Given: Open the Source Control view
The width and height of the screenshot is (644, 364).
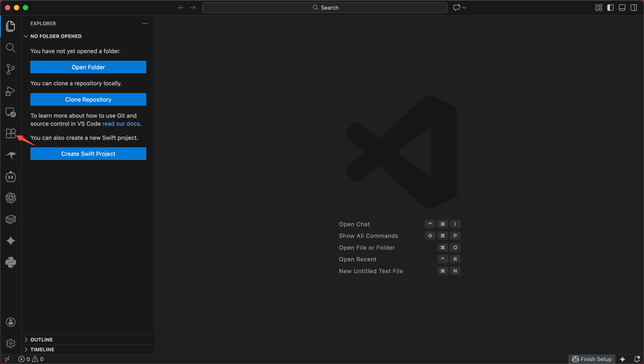Looking at the screenshot, I should point(11,69).
